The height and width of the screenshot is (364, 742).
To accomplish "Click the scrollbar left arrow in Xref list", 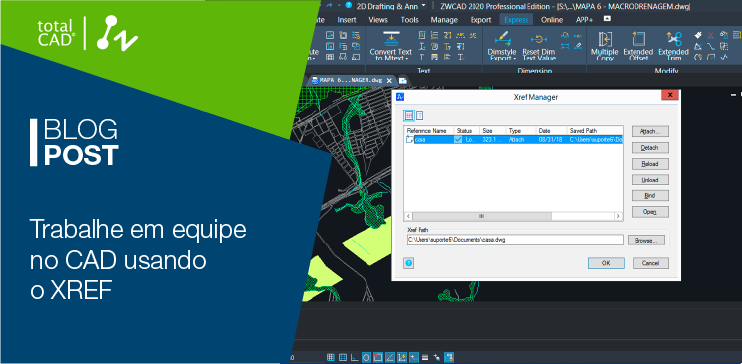I will click(407, 216).
